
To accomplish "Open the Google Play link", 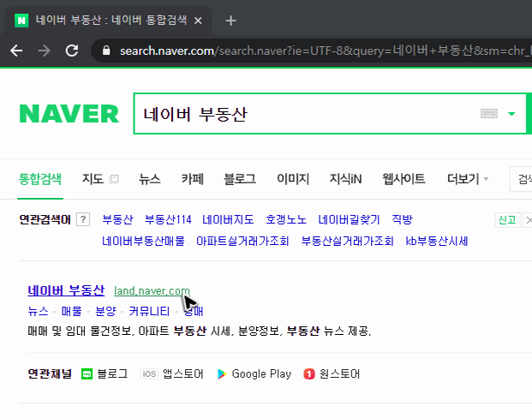I will pos(261,374).
